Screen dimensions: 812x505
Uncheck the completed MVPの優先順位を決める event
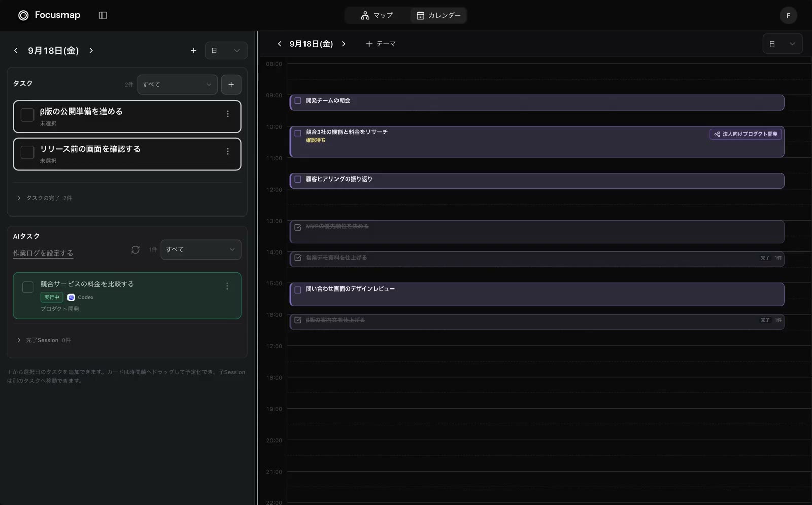298,227
